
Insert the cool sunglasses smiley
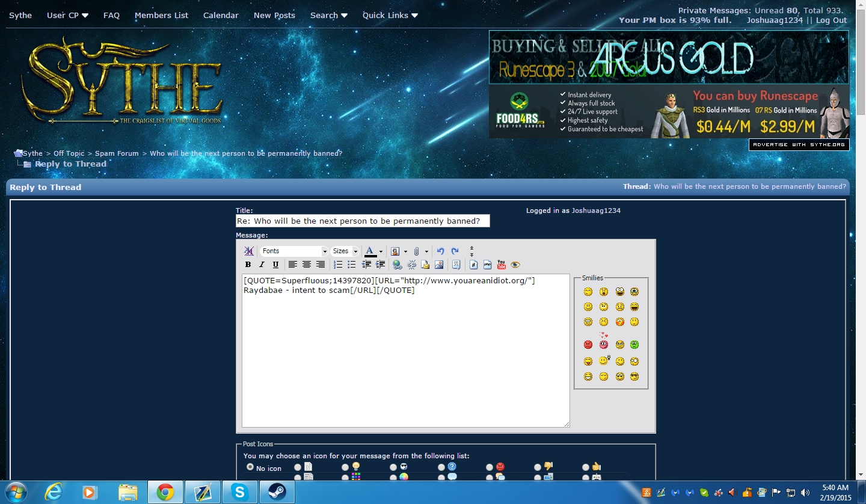click(x=634, y=376)
